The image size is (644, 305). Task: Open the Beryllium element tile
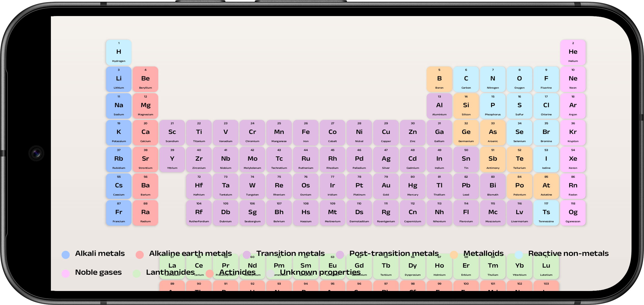[x=145, y=79]
